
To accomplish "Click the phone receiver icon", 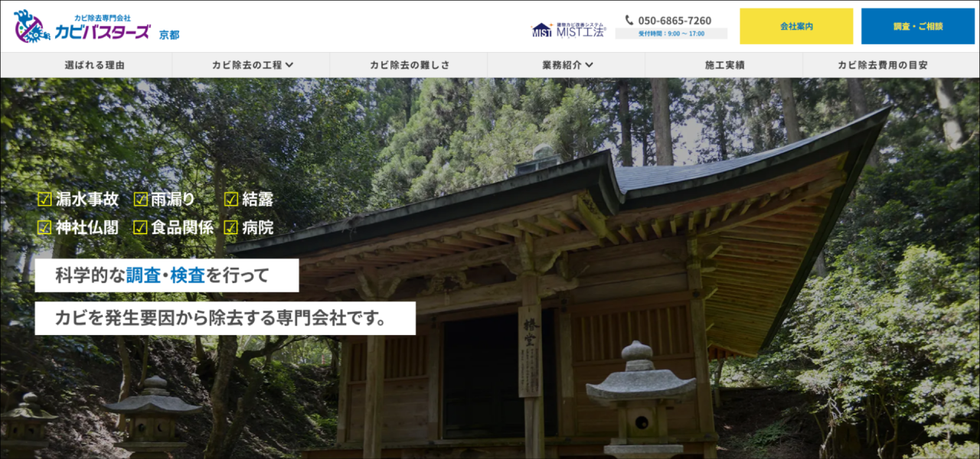I will [x=630, y=19].
